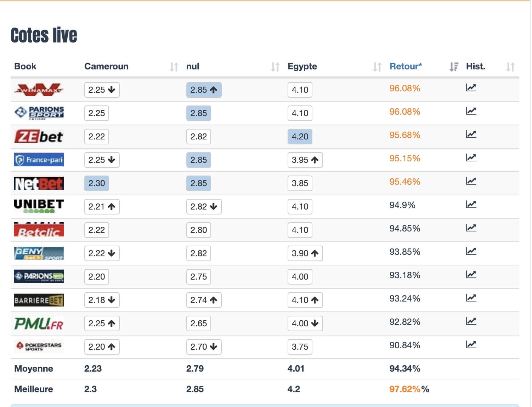Click the PMU.fr bookmaker logo
Screen dimensions: 532x407
coord(39,323)
